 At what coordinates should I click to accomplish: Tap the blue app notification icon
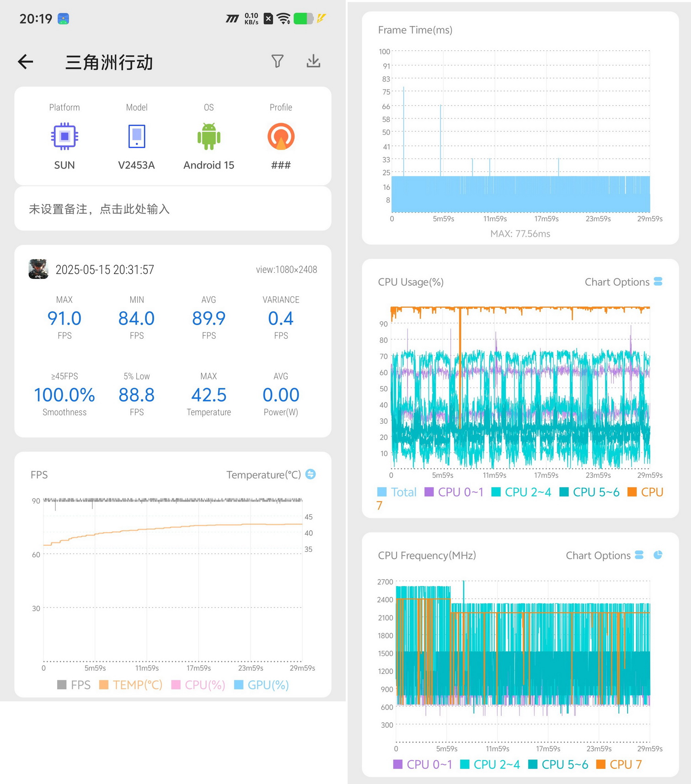tap(63, 19)
